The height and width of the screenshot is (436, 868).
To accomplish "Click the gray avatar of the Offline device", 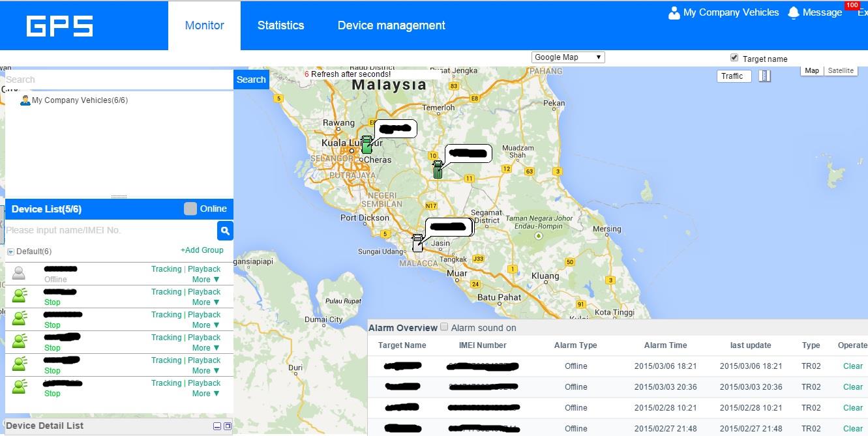I will 19,274.
